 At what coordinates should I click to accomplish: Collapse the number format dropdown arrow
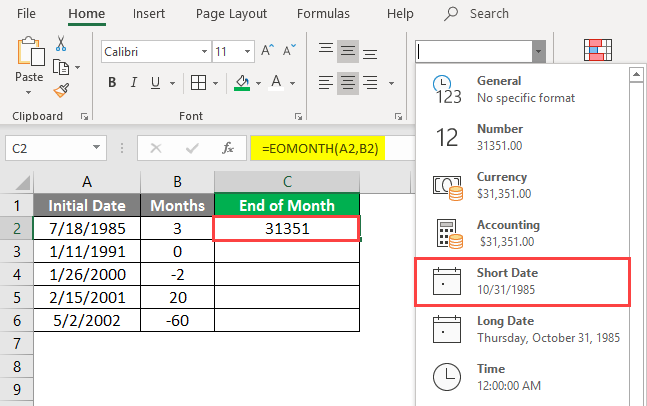(539, 51)
